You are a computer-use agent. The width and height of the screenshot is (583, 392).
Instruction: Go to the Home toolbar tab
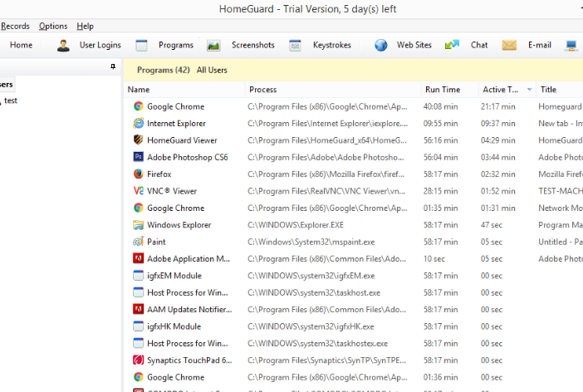(22, 45)
